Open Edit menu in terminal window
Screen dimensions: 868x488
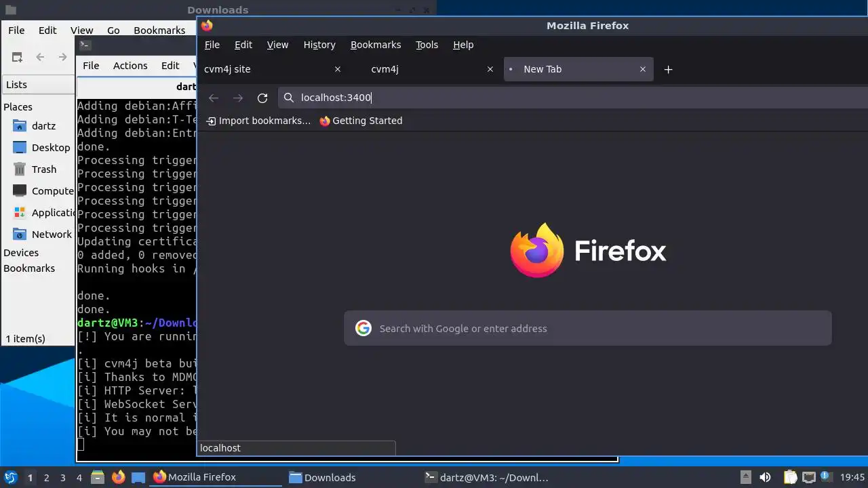pyautogui.click(x=170, y=66)
